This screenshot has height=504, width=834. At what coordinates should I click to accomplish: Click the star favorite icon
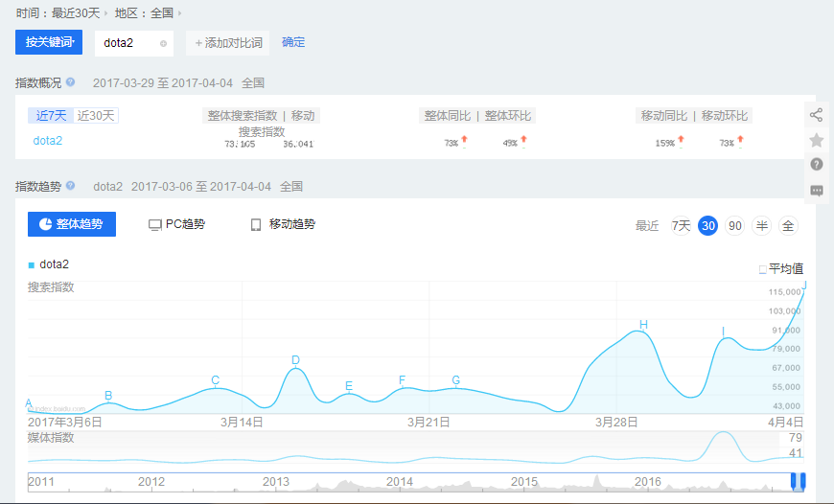coord(817,140)
